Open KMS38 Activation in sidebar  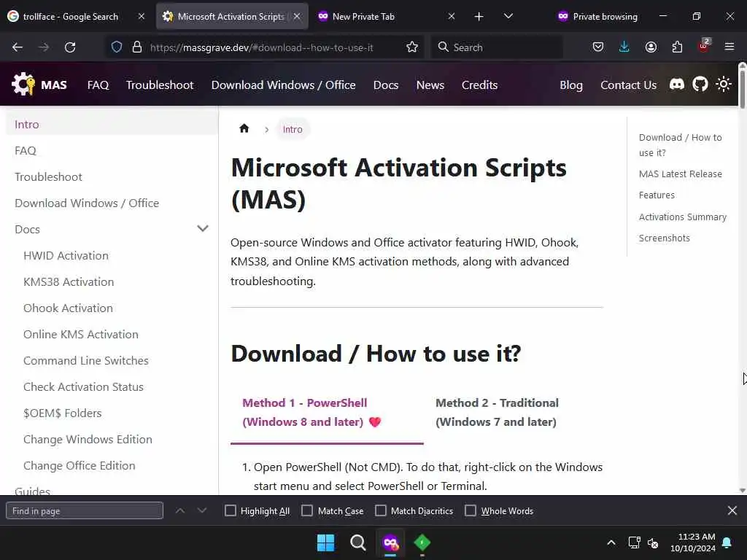[x=69, y=282]
